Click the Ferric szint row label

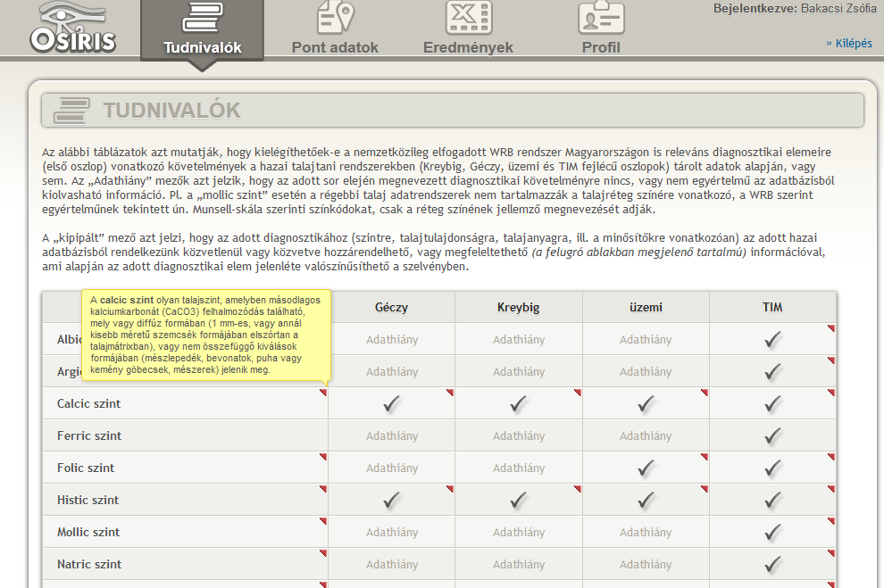[x=89, y=436]
